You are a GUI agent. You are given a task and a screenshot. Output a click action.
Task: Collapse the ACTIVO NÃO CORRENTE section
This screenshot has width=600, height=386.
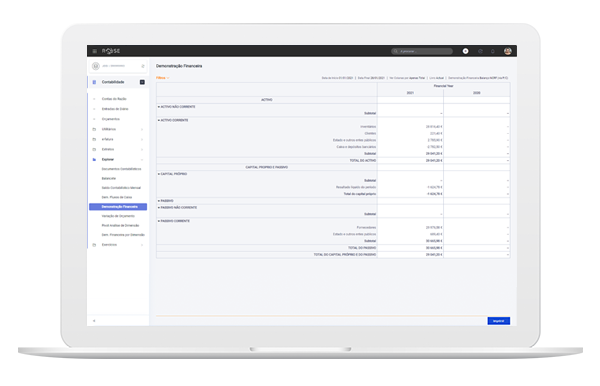(159, 107)
